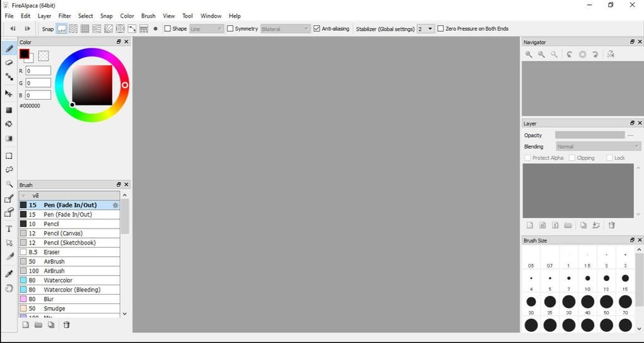The width and height of the screenshot is (644, 343).
Task: Select the Eraser tool in the left toolbar
Action: click(9, 63)
